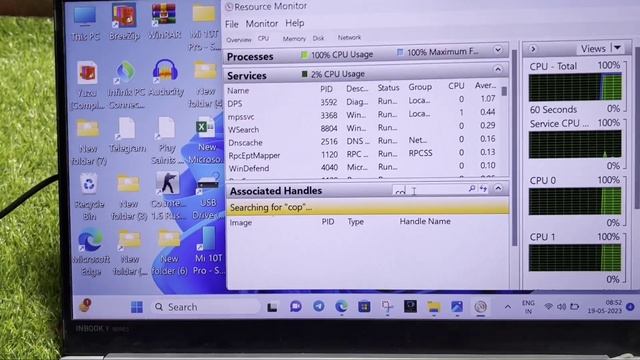Open Microsoft Store from the taskbar
The height and width of the screenshot is (360, 640).
tap(364, 306)
